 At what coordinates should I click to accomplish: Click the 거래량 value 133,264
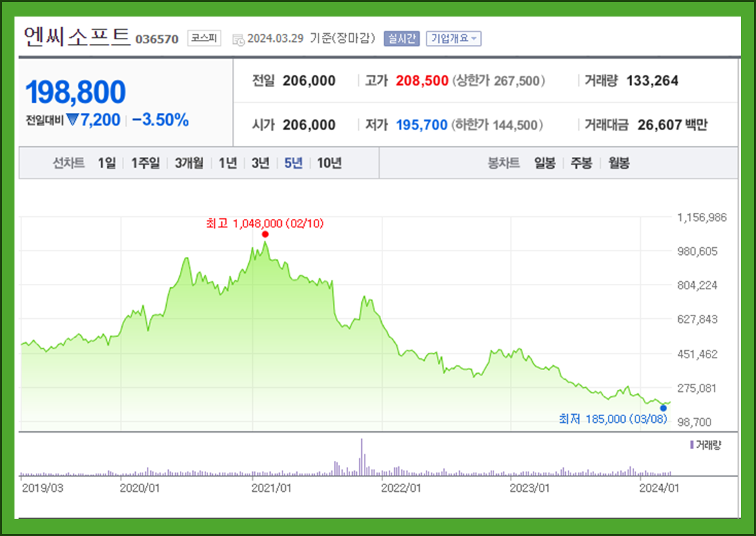[x=653, y=81]
